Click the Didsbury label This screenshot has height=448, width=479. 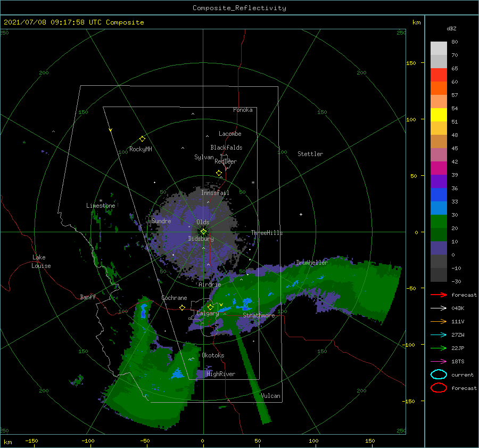point(201,239)
